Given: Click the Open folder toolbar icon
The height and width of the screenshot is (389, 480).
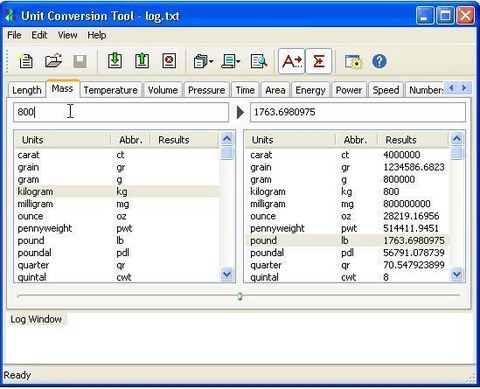Looking at the screenshot, I should (x=53, y=61).
